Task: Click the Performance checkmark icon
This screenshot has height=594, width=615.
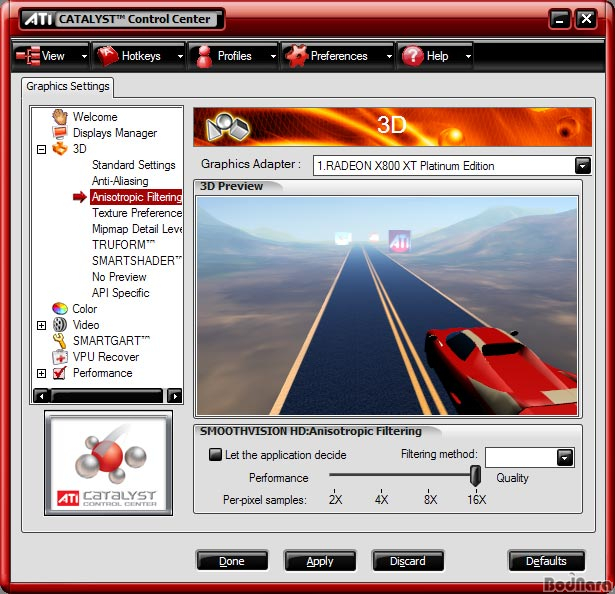Action: [x=60, y=373]
